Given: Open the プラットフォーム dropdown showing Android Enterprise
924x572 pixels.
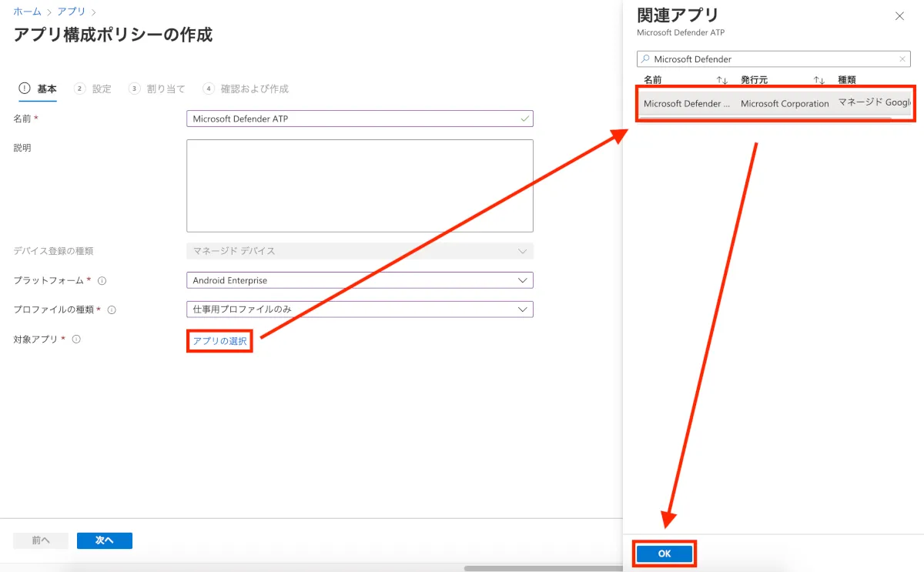Looking at the screenshot, I should (360, 280).
